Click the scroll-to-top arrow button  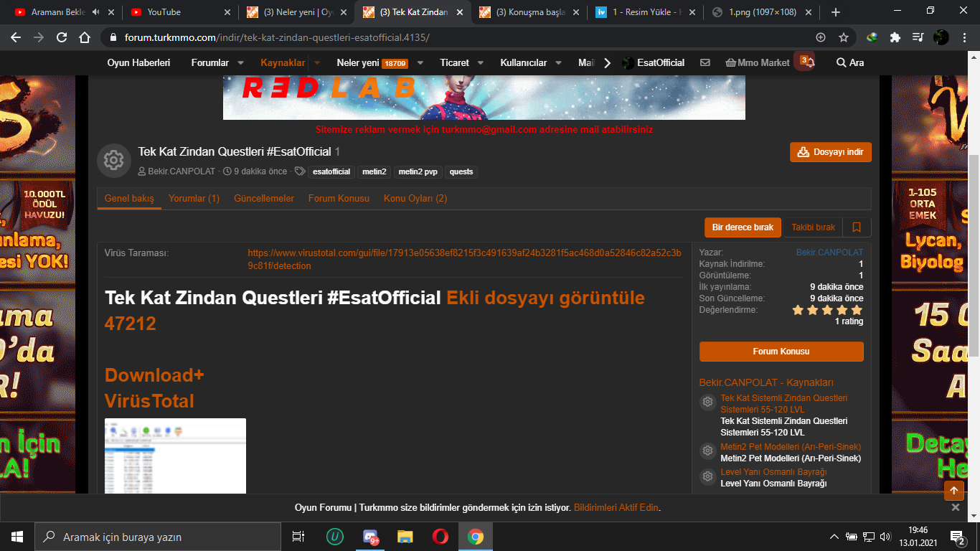click(x=953, y=491)
